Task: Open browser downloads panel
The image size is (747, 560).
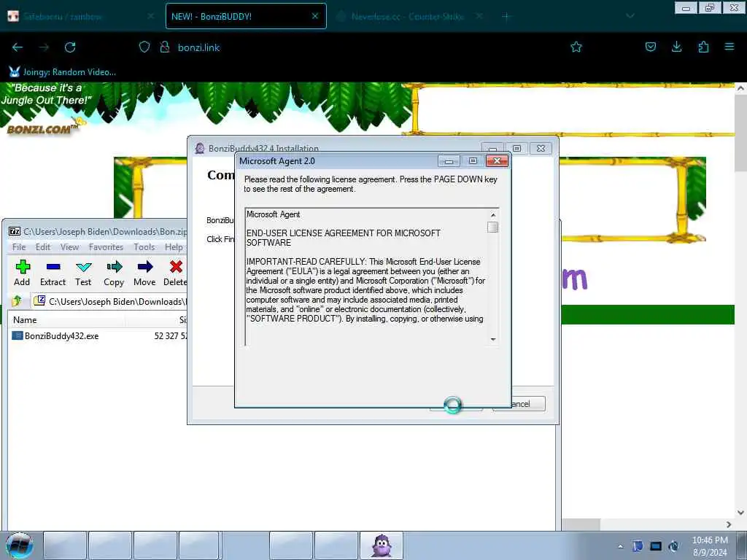Action: pyautogui.click(x=676, y=47)
